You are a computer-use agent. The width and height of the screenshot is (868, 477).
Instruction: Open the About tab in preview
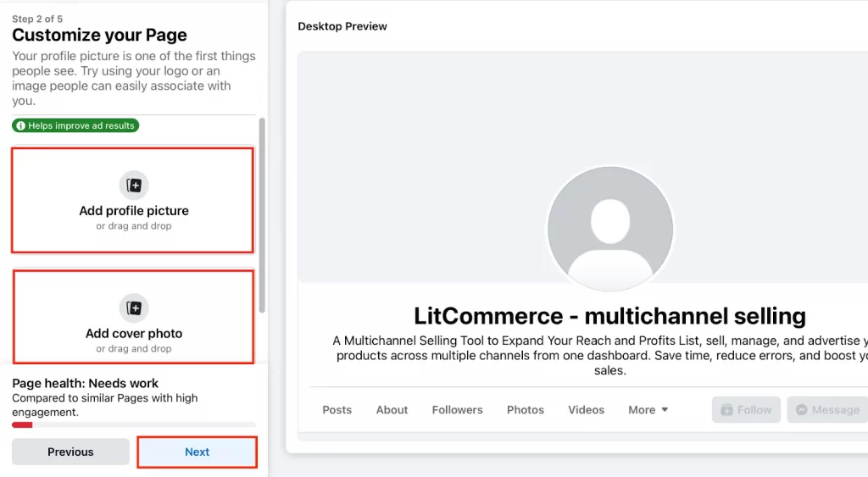(392, 410)
